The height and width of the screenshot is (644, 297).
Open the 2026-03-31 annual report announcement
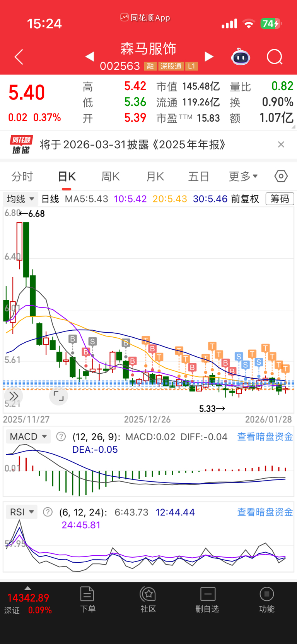pos(133,144)
